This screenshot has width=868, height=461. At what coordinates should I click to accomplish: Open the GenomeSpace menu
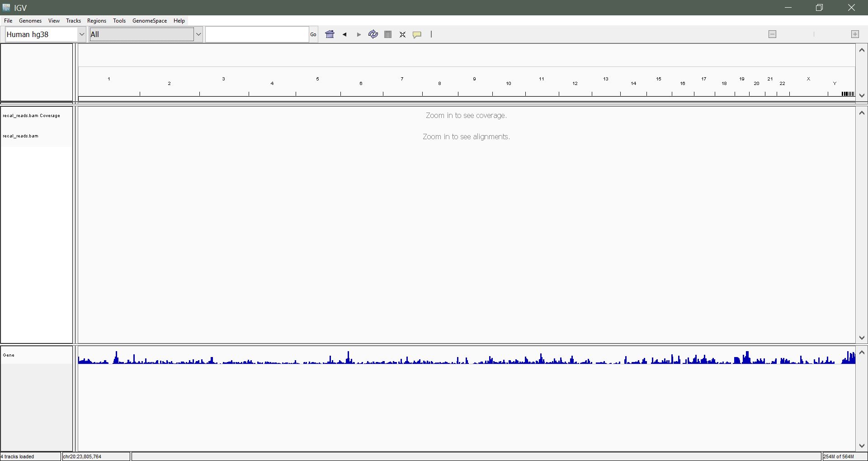coord(150,21)
